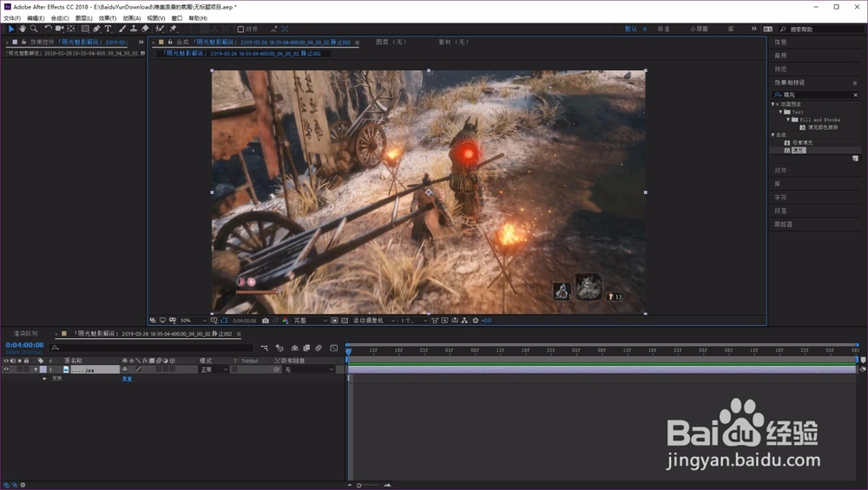The width and height of the screenshot is (868, 490).
Task: Clear the 填充 effects search with X
Action: (855, 95)
